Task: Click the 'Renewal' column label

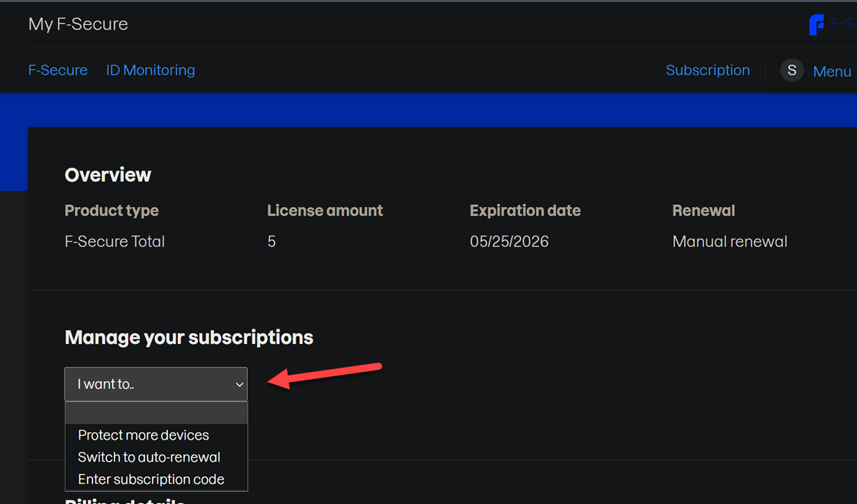Action: [703, 211]
